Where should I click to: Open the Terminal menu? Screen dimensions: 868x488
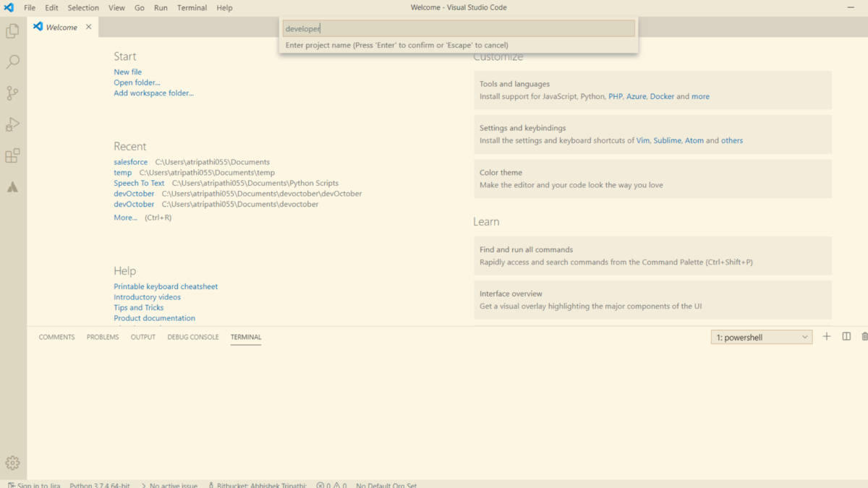click(x=192, y=7)
